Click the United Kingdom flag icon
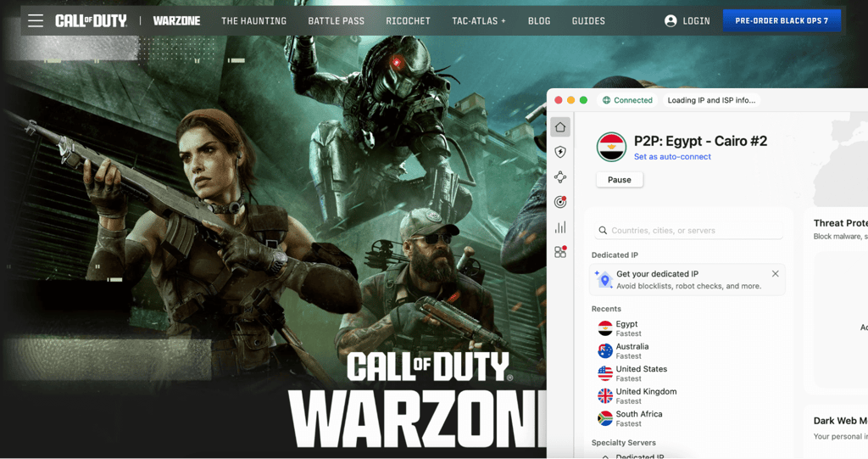Image resolution: width=868 pixels, height=459 pixels. tap(605, 396)
